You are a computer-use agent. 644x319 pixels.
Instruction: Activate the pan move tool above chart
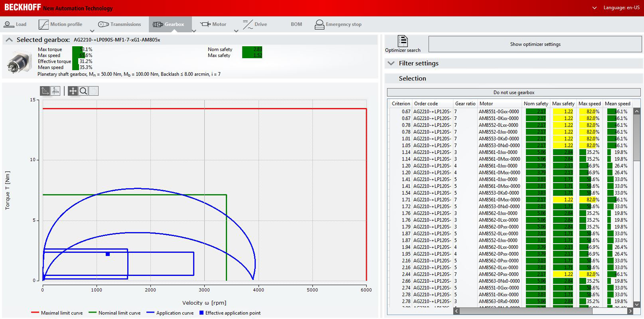[x=73, y=91]
